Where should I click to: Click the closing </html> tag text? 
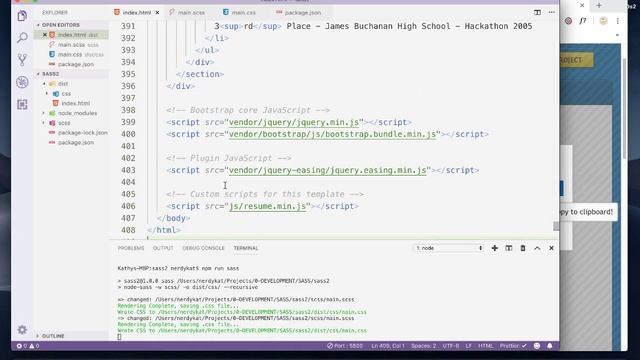click(x=164, y=230)
